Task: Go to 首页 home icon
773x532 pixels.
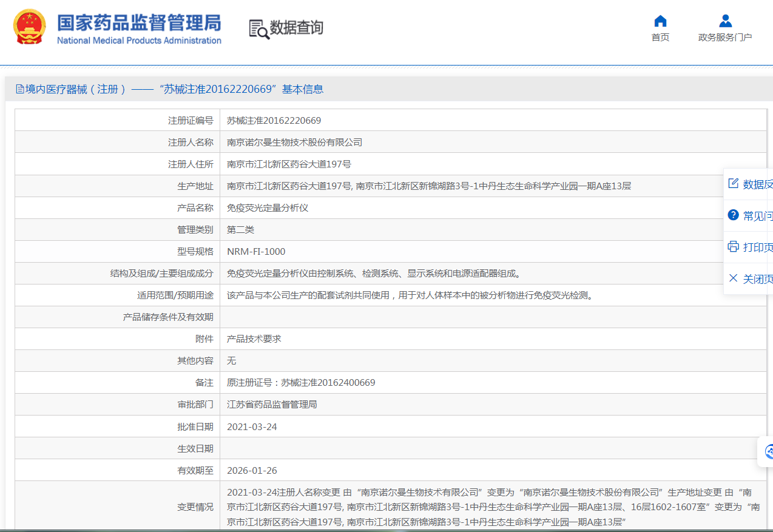Action: pos(660,21)
